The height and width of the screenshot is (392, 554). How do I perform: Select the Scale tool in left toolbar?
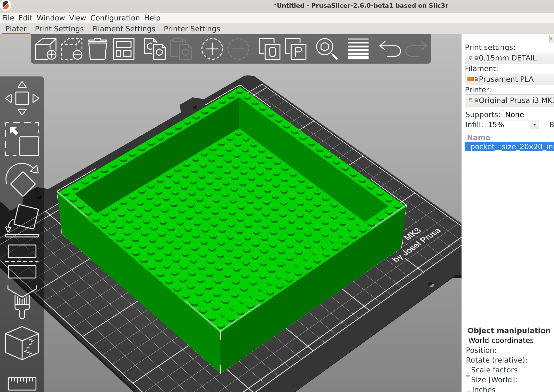(x=22, y=139)
